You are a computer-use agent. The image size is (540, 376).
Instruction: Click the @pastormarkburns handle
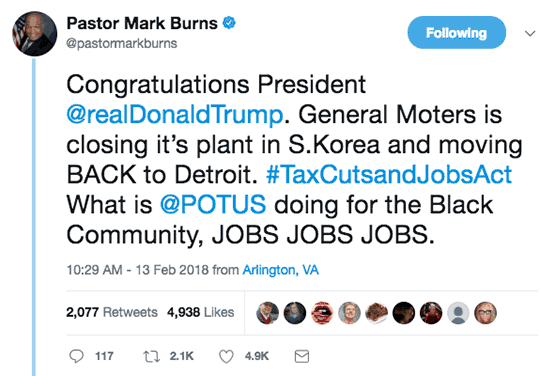[122, 44]
